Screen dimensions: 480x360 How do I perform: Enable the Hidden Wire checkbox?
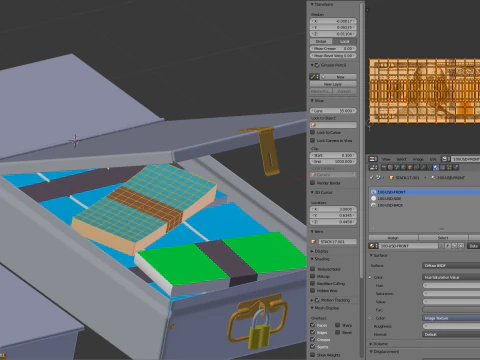coord(313,290)
